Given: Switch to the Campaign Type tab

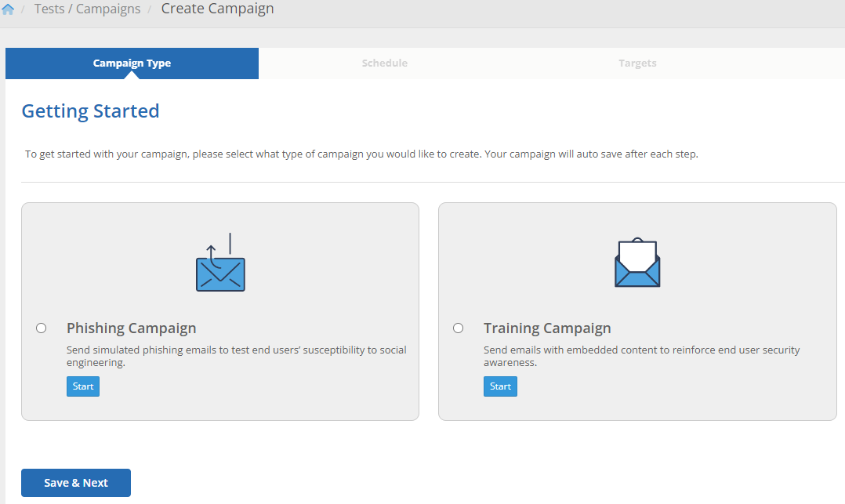Looking at the screenshot, I should coord(132,63).
